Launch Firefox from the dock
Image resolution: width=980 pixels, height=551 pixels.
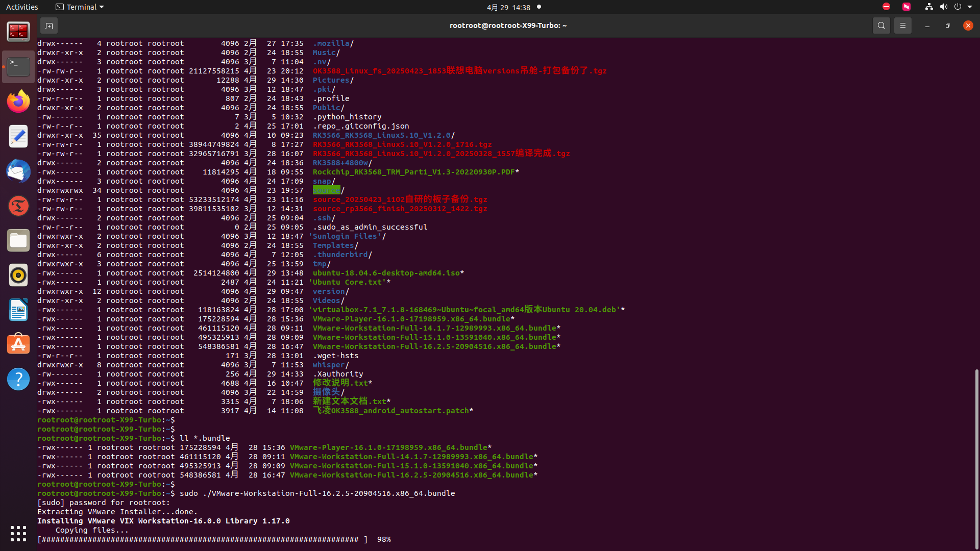[x=18, y=102]
